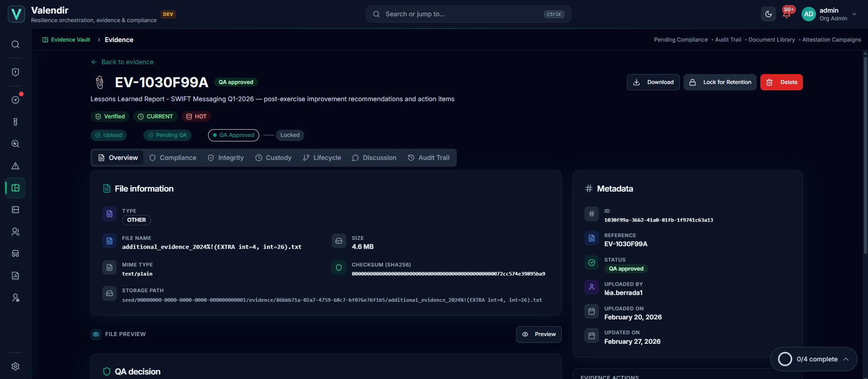Open the reports chart sidebar icon
Screen dimensions: 868x379
coord(15,276)
